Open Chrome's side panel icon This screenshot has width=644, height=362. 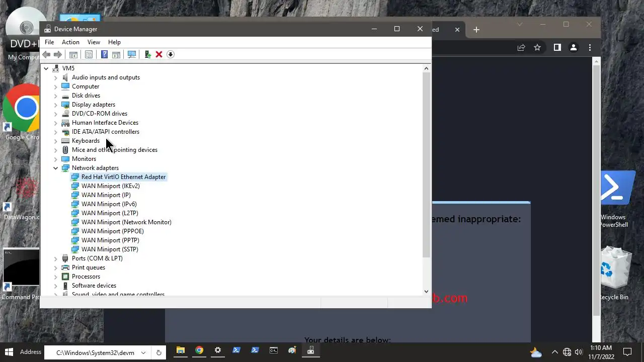pos(557,47)
